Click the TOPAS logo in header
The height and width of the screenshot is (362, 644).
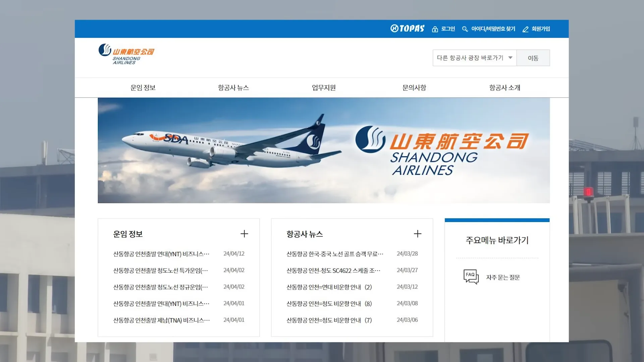(x=407, y=28)
